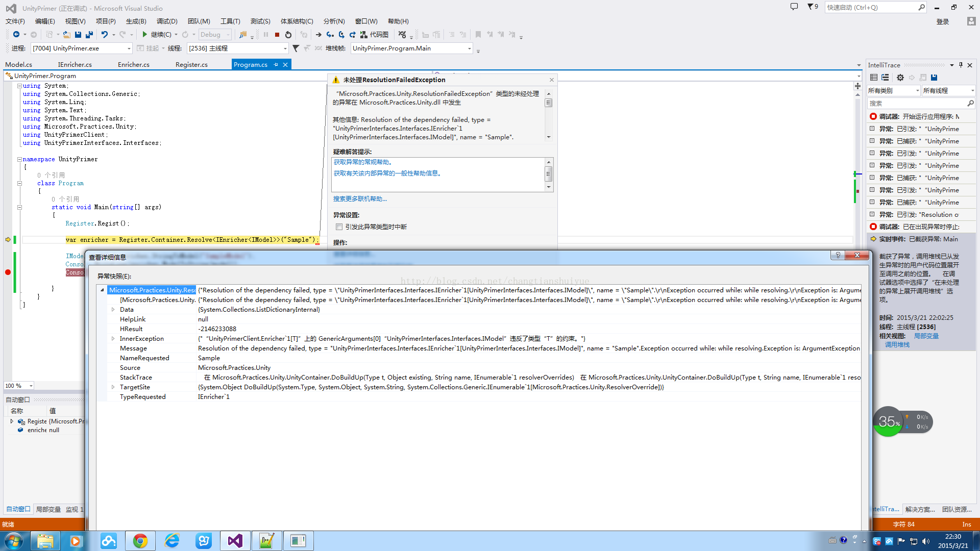Step over the current statement
This screenshot has width=980, height=551.
click(x=341, y=35)
